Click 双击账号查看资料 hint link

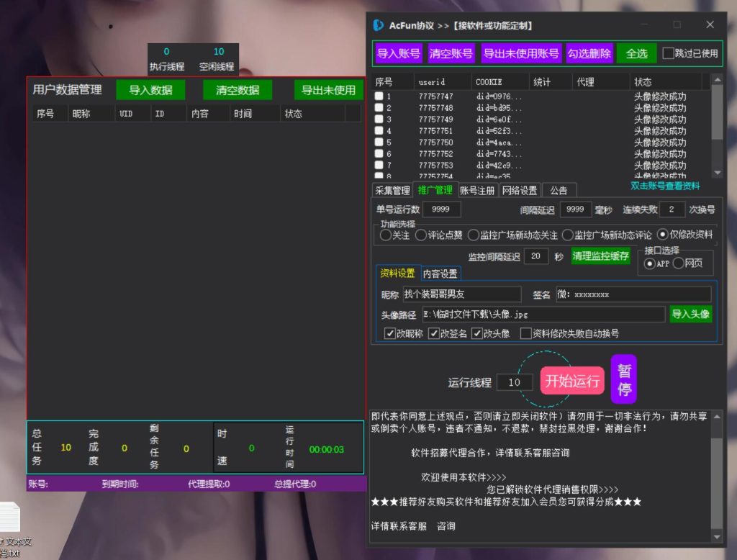(x=665, y=186)
